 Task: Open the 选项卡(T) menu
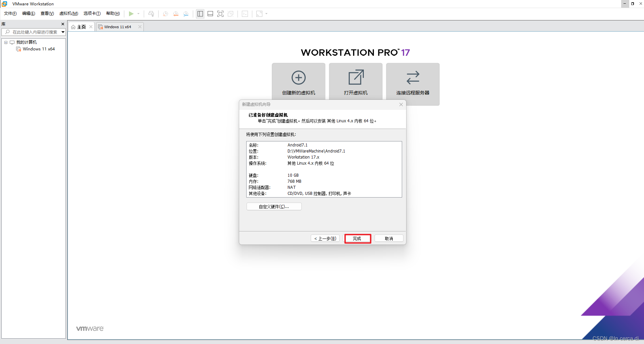92,13
